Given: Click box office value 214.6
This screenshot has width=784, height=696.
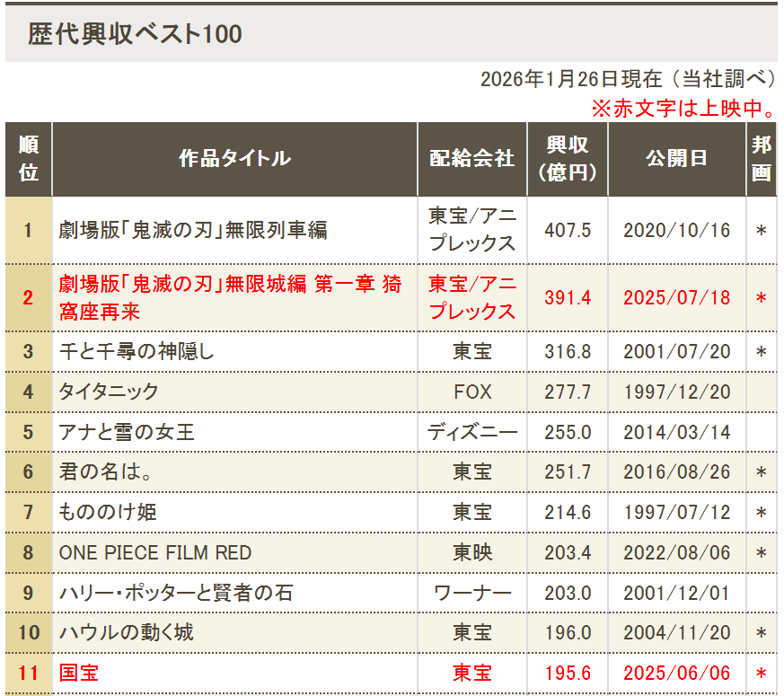Looking at the screenshot, I should coord(568,513).
